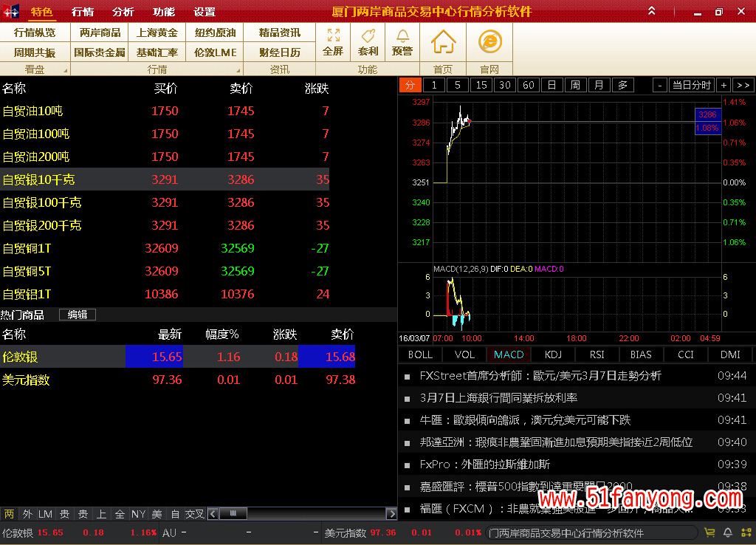Select the MACD indicator tab

[x=509, y=354]
